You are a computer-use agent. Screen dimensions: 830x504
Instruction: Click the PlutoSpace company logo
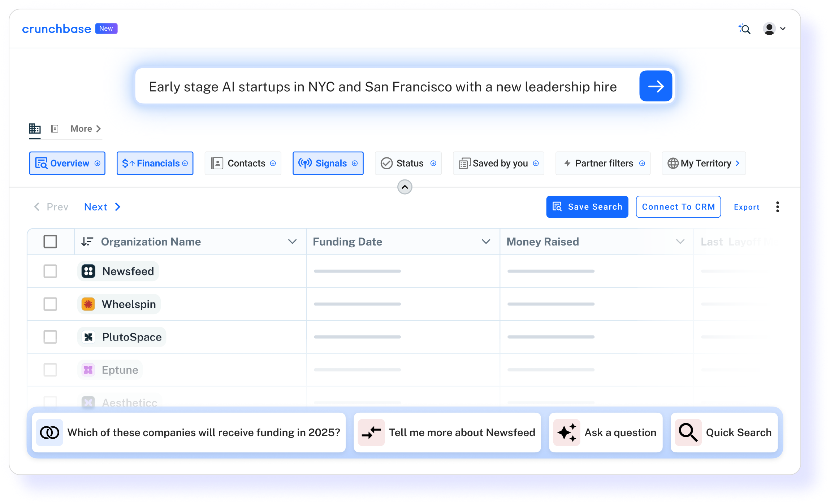pos(88,337)
